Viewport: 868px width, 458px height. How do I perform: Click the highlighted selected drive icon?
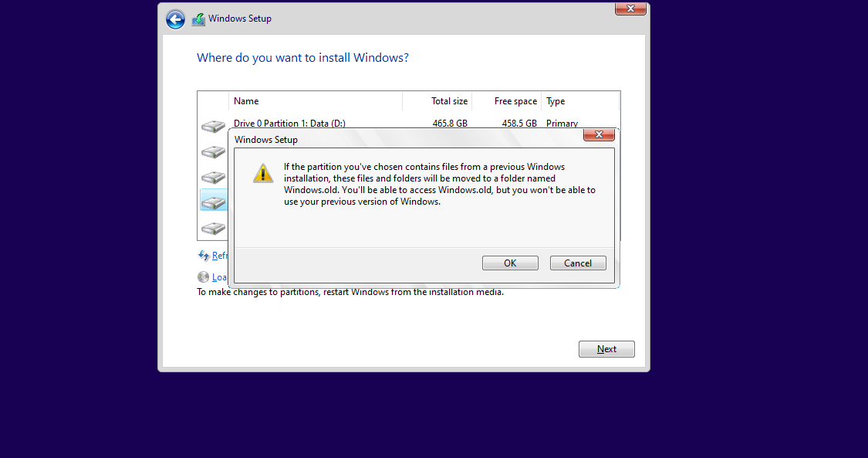tap(214, 201)
